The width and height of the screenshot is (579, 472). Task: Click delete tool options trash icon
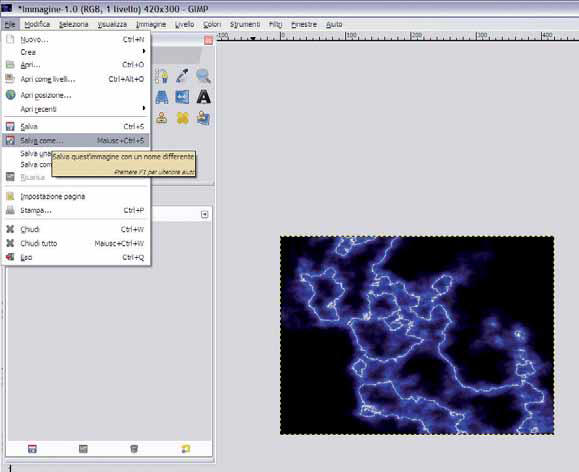click(x=134, y=449)
